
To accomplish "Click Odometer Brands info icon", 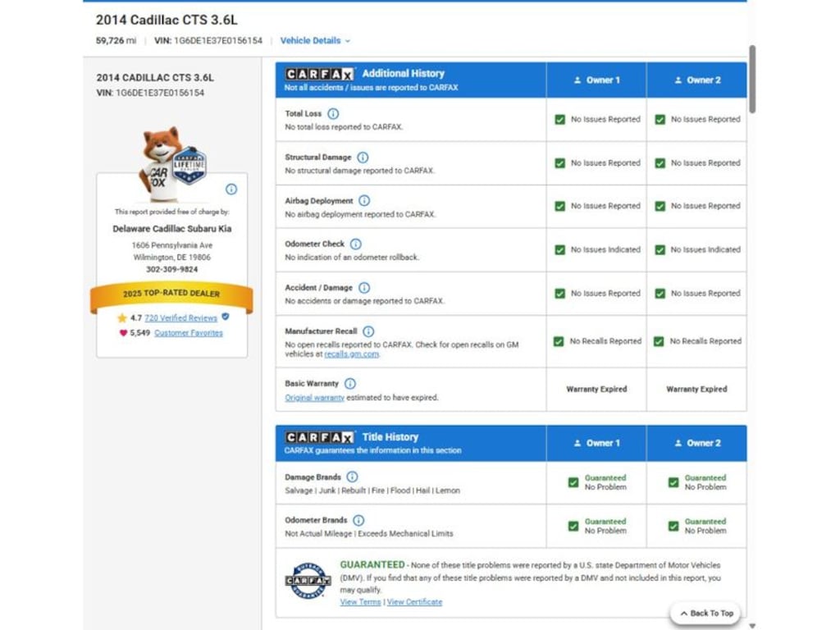I will click(x=358, y=520).
